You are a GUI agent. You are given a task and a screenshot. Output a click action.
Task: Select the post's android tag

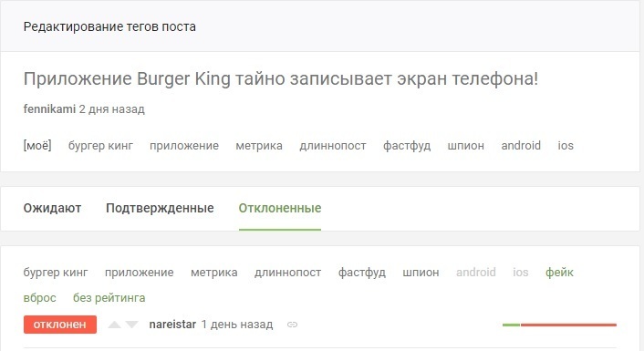click(x=521, y=145)
